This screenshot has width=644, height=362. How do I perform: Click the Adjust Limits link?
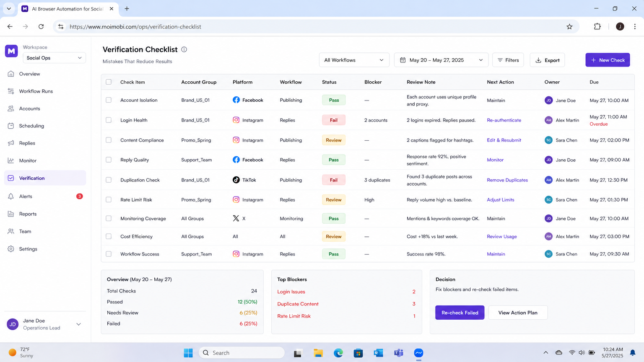[500, 200]
